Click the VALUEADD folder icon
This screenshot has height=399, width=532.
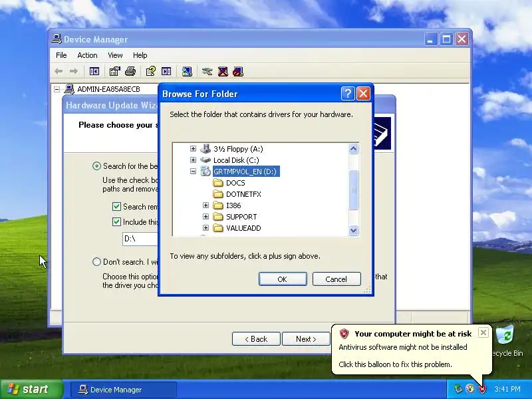(218, 228)
